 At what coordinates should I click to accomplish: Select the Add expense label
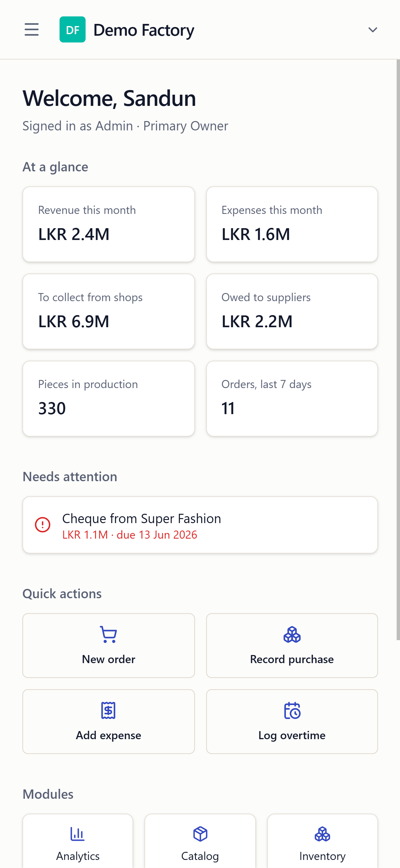pyautogui.click(x=109, y=735)
